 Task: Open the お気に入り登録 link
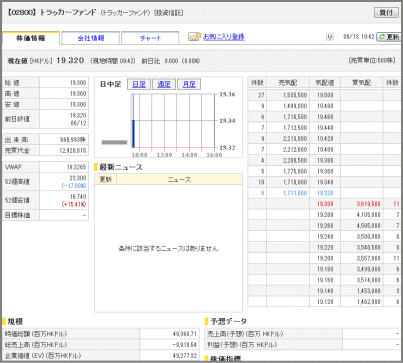coord(224,37)
